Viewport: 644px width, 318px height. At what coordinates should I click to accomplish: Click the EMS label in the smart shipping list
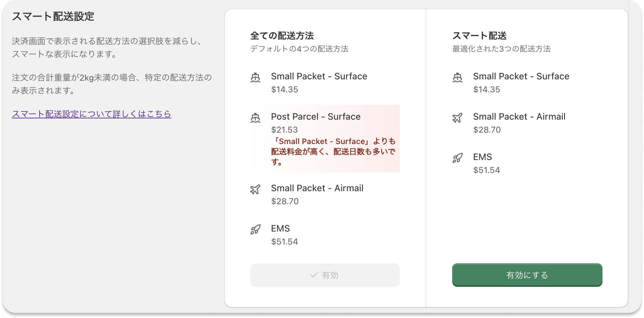482,157
